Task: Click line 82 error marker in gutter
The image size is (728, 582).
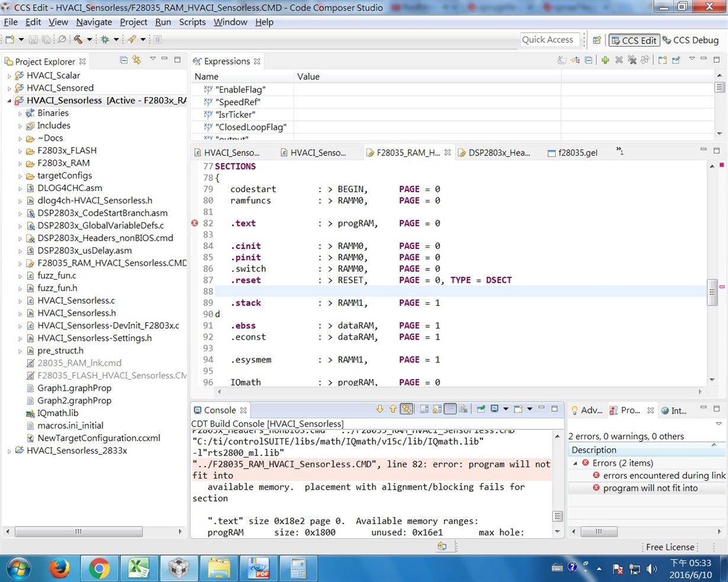Action: pos(195,223)
